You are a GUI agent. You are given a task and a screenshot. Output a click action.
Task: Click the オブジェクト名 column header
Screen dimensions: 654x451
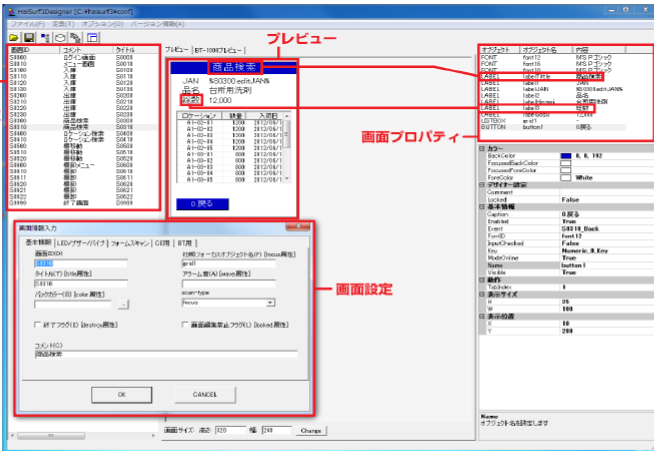click(x=545, y=50)
